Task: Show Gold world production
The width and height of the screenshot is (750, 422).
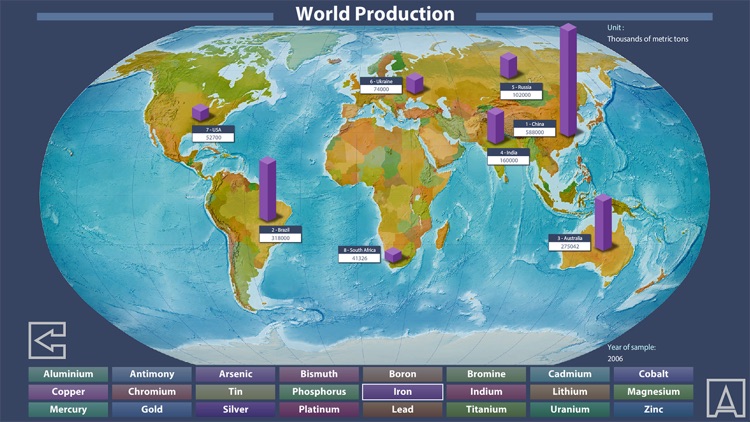Action: coord(152,410)
